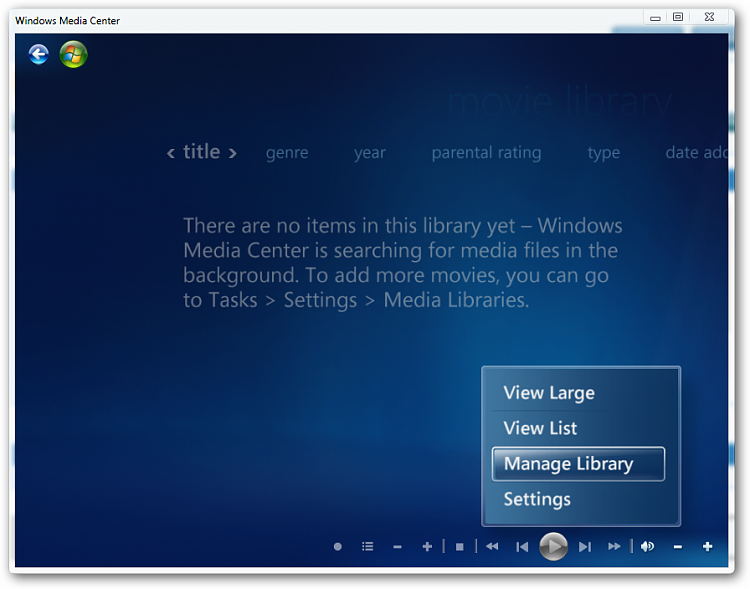Mute audio with the speaker icon
This screenshot has width=750, height=589.
pyautogui.click(x=647, y=546)
